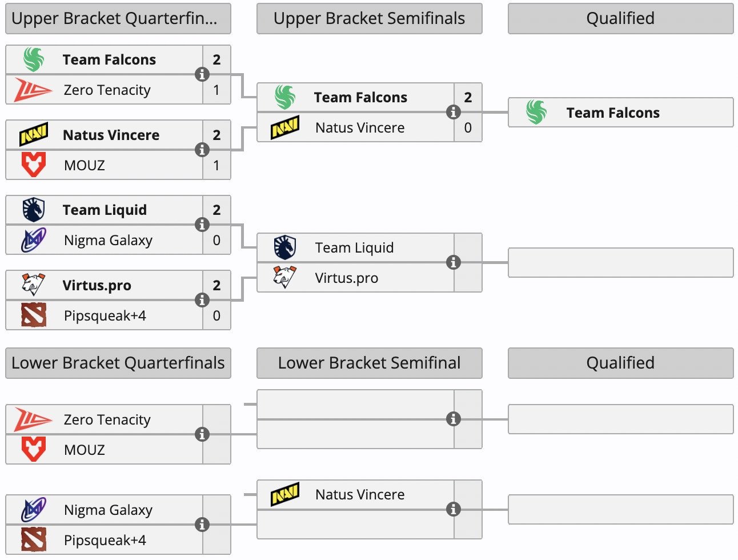The image size is (738, 560).
Task: Open info for empty lower bracket semifinal match
Action: click(453, 419)
